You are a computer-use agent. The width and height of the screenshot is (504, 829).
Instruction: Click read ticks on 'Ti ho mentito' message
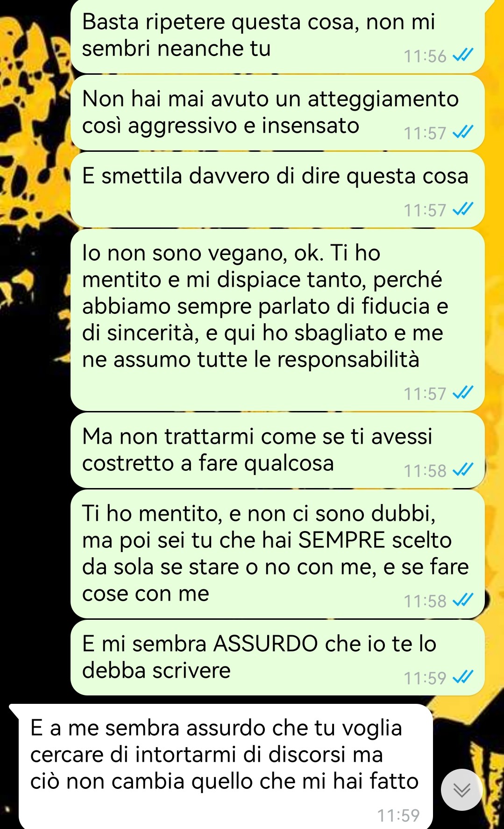(463, 601)
